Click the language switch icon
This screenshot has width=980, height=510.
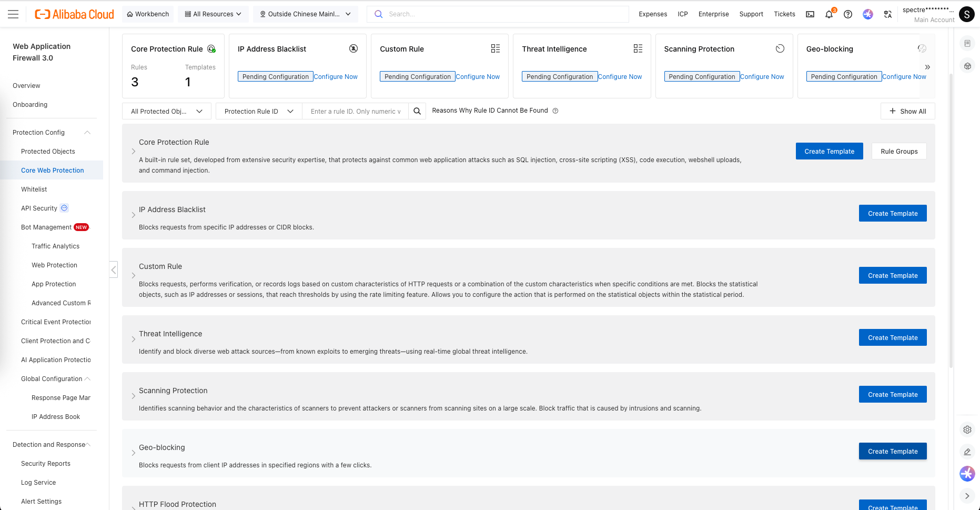click(x=888, y=14)
